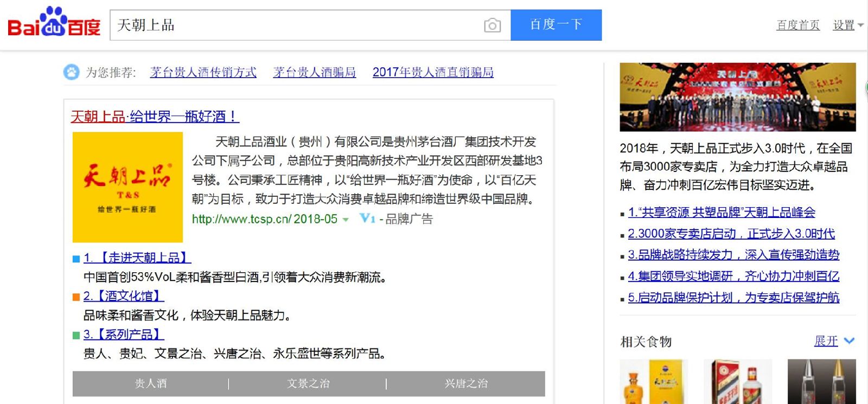Click the camera image search icon
The width and height of the screenshot is (868, 404).
point(492,25)
